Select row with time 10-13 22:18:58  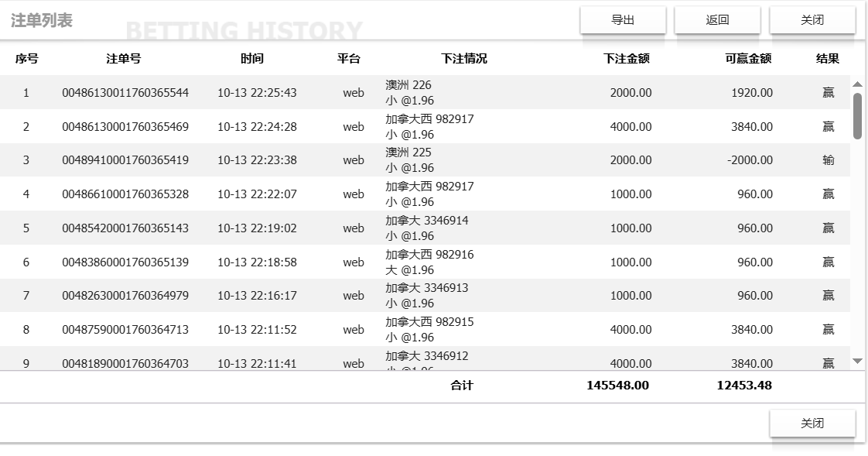(257, 262)
